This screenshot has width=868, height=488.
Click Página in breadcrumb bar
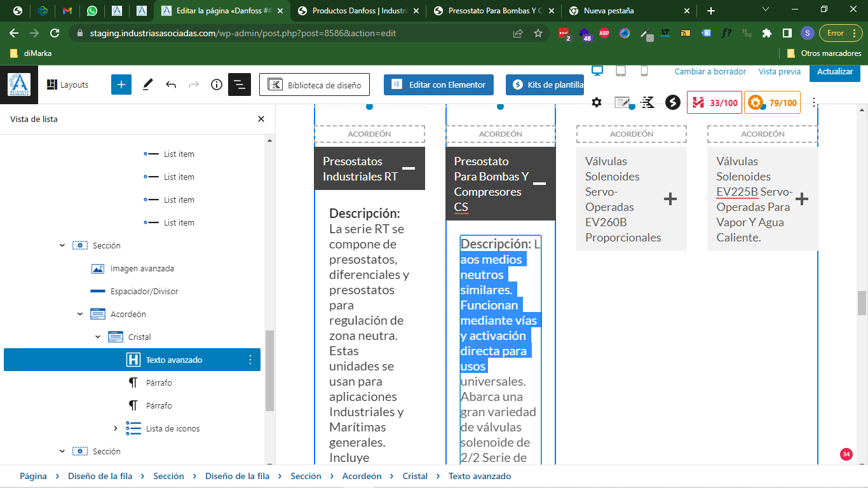click(33, 476)
